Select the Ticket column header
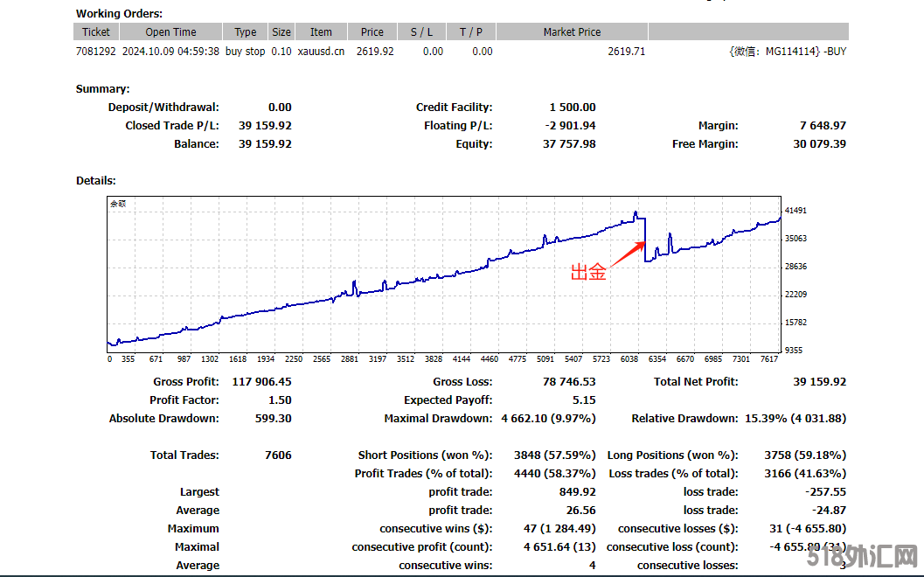This screenshot has height=577, width=924. pyautogui.click(x=96, y=32)
